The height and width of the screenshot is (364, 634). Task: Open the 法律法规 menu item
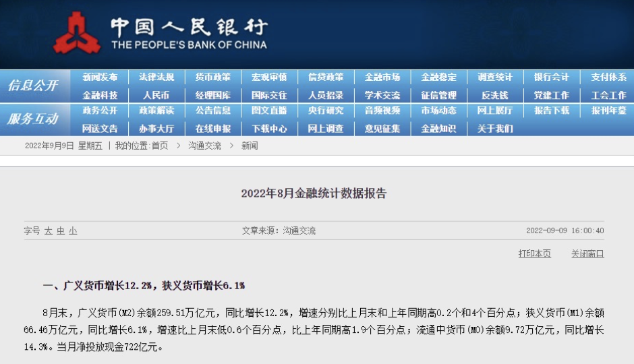(x=156, y=77)
